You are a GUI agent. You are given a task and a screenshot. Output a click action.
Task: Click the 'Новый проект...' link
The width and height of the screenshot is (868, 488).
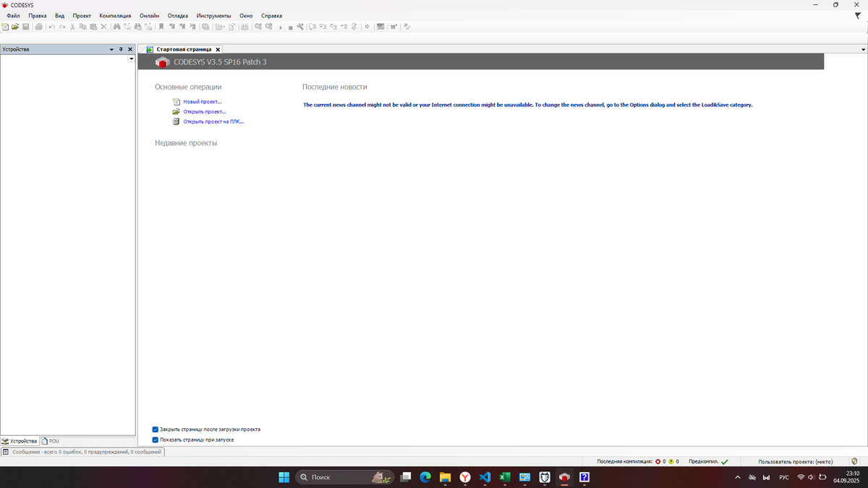pos(203,102)
